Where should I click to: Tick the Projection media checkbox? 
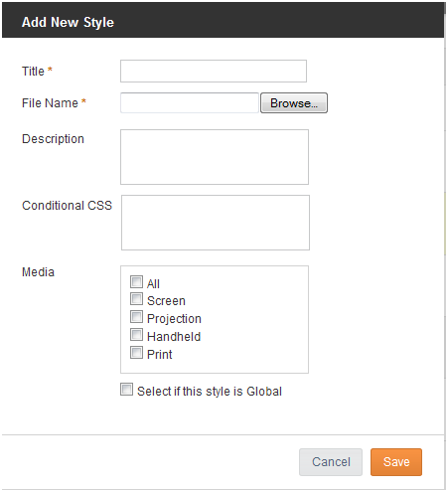point(136,317)
